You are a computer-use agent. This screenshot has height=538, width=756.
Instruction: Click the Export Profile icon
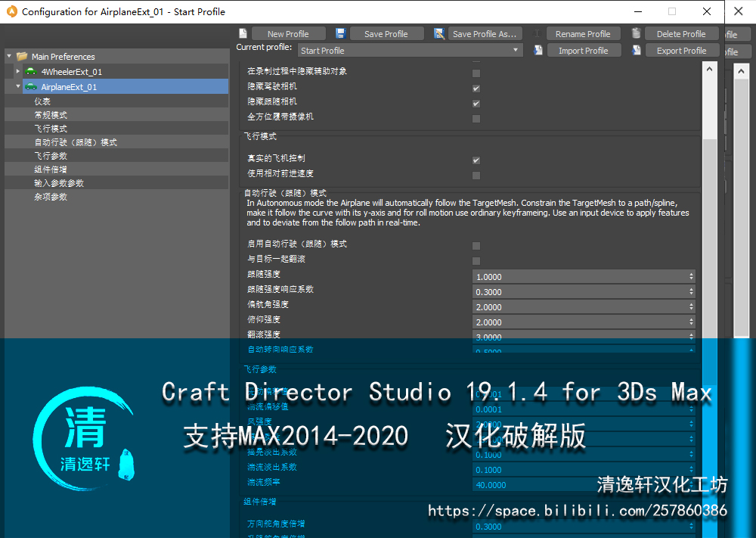637,50
